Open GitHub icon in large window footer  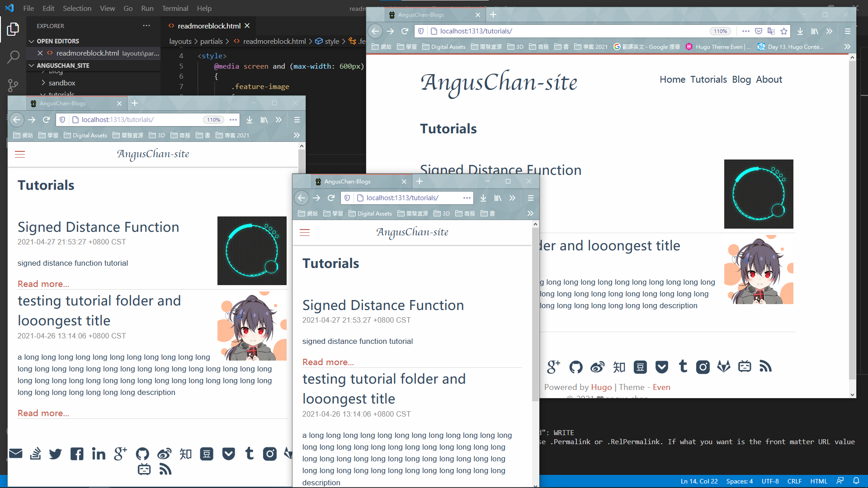coord(576,367)
